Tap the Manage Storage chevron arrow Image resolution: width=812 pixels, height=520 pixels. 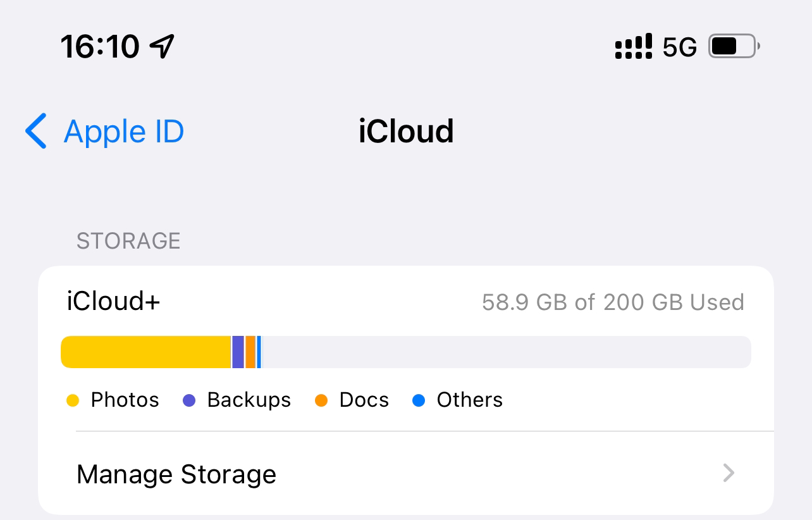pos(729,473)
